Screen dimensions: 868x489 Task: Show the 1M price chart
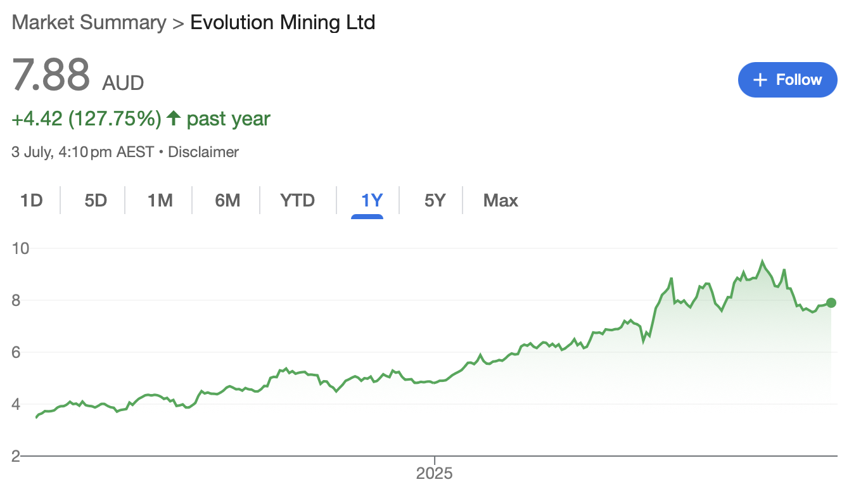tap(160, 201)
